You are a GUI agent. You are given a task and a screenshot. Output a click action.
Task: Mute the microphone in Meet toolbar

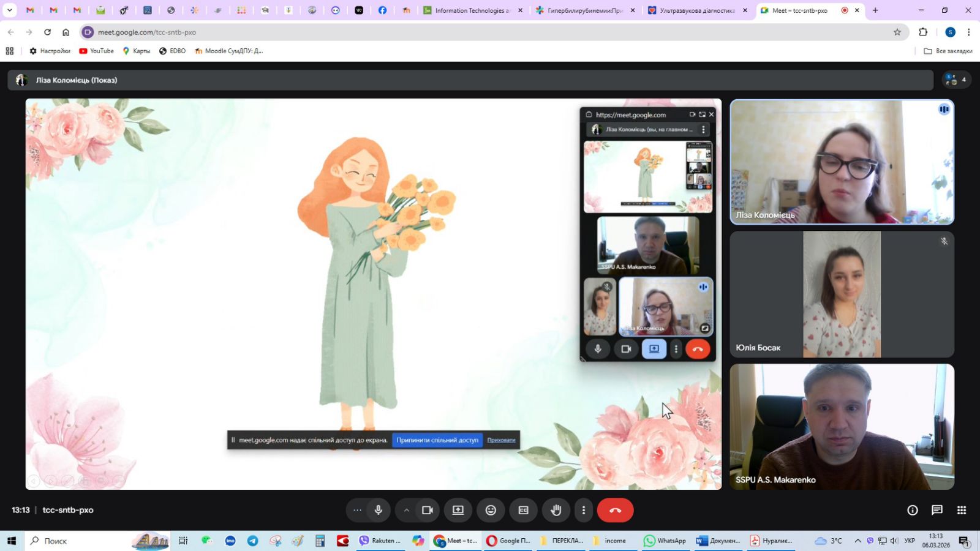tap(379, 510)
